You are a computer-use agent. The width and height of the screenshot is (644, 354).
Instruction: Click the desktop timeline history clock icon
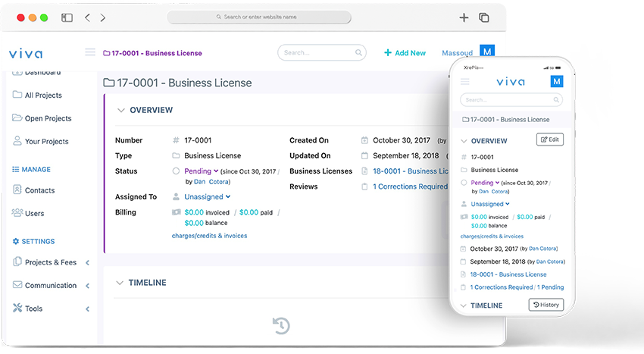pos(281,325)
